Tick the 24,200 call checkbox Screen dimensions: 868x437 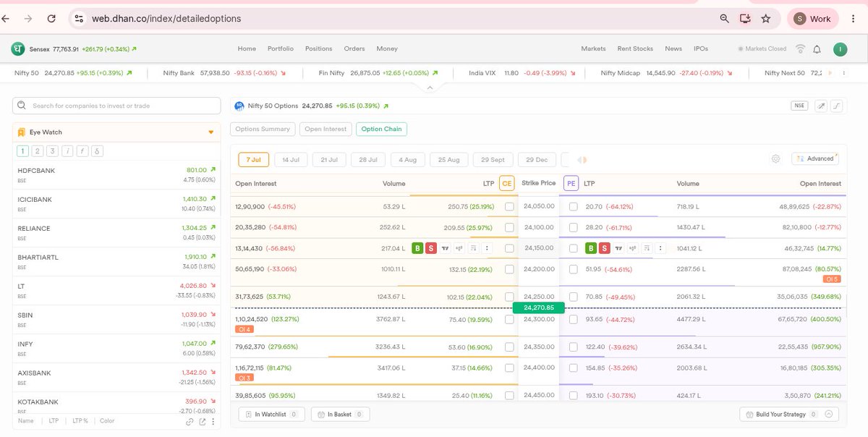[509, 269]
